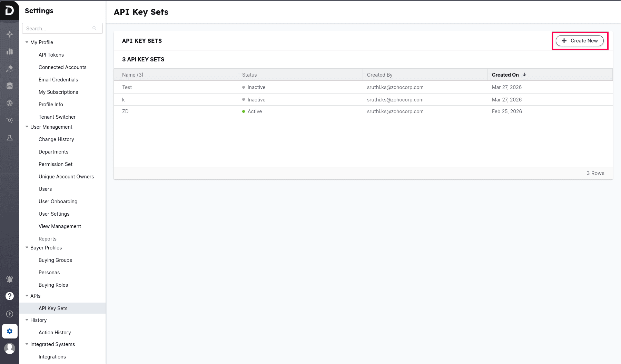621x364 pixels.
Task: Open the sparkle star icon in the left rail
Action: (x=10, y=34)
